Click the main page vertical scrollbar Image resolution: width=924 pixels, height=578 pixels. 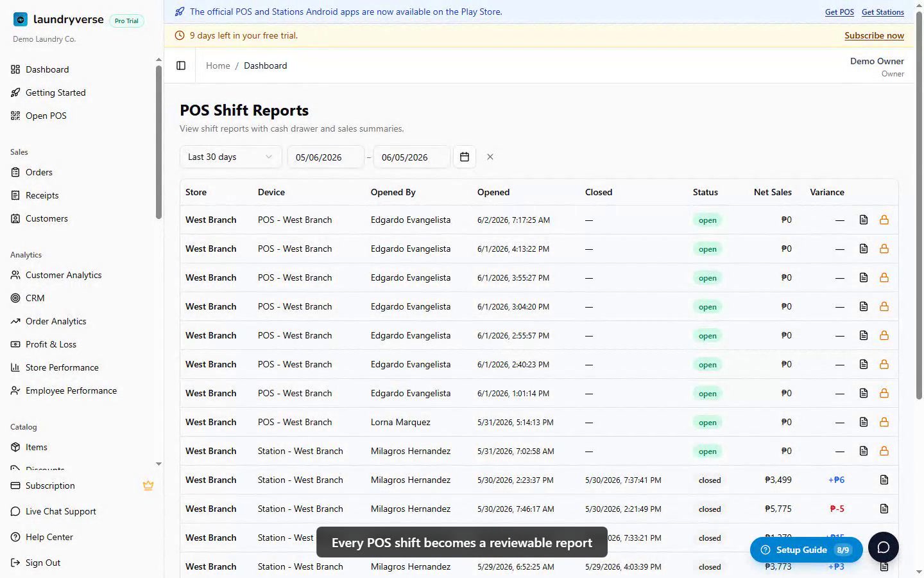click(x=919, y=206)
